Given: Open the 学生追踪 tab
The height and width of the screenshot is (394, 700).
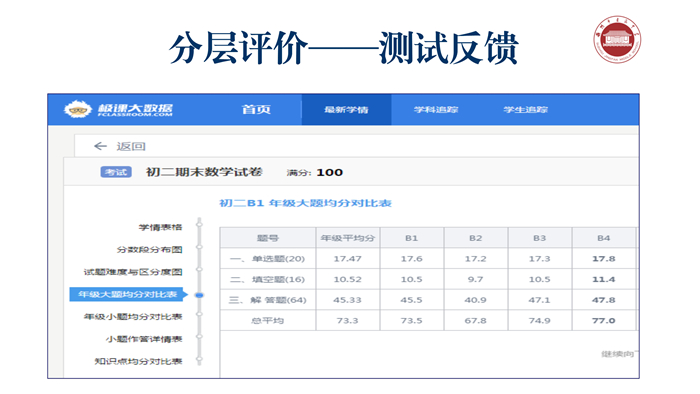Looking at the screenshot, I should pyautogui.click(x=525, y=109).
